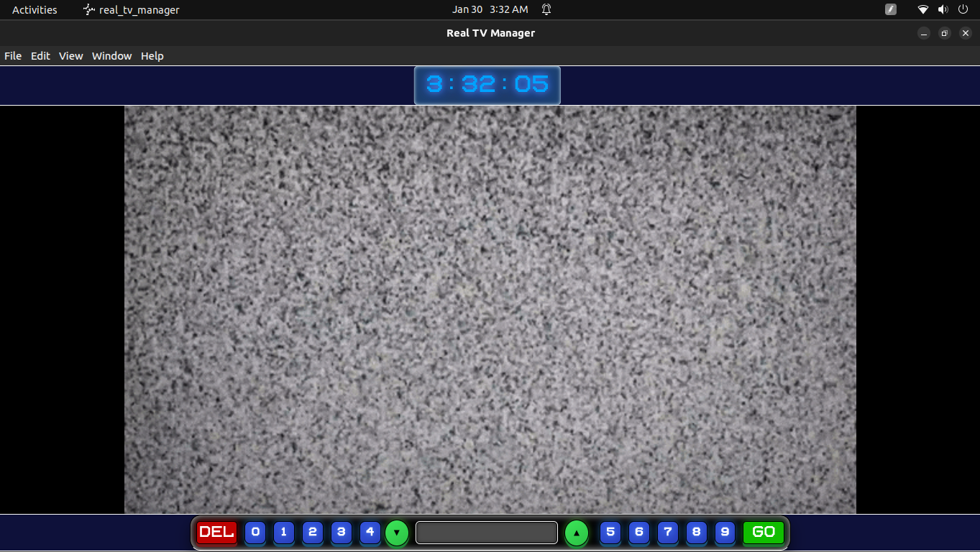Open the Activities overview
980x552 pixels.
click(x=35, y=10)
